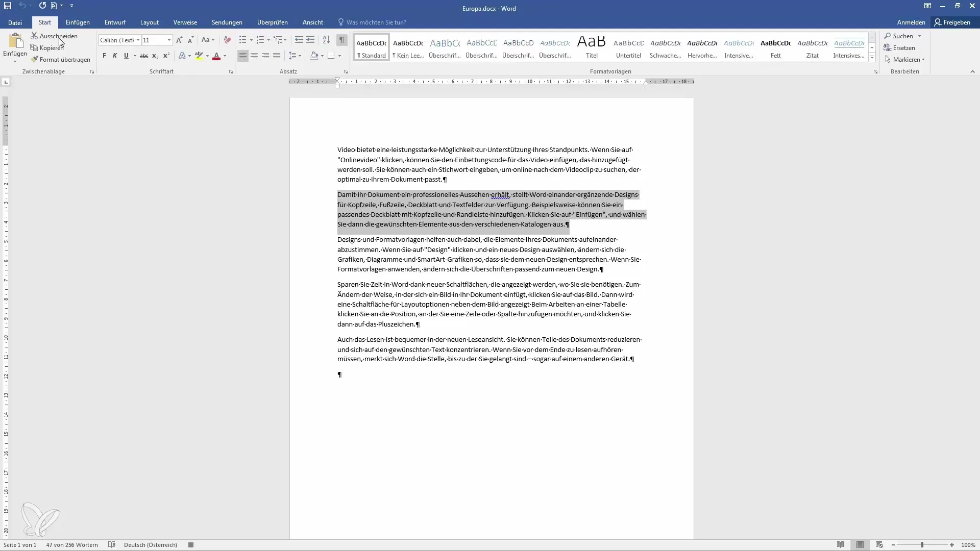The image size is (980, 551).
Task: Open Ribbon display options icon
Action: point(927,6)
